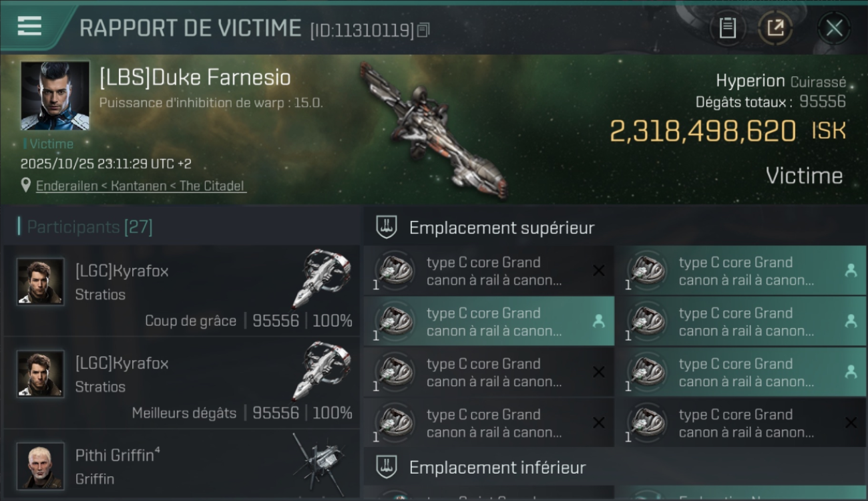This screenshot has height=501, width=868.
Task: Click the first right-column railgun's person icon
Action: click(851, 271)
